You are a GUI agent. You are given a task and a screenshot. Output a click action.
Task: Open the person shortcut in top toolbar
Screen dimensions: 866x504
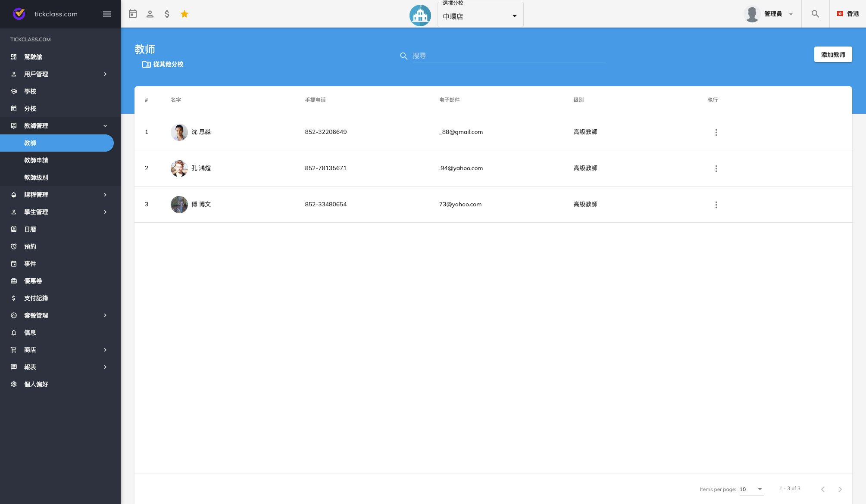point(150,14)
